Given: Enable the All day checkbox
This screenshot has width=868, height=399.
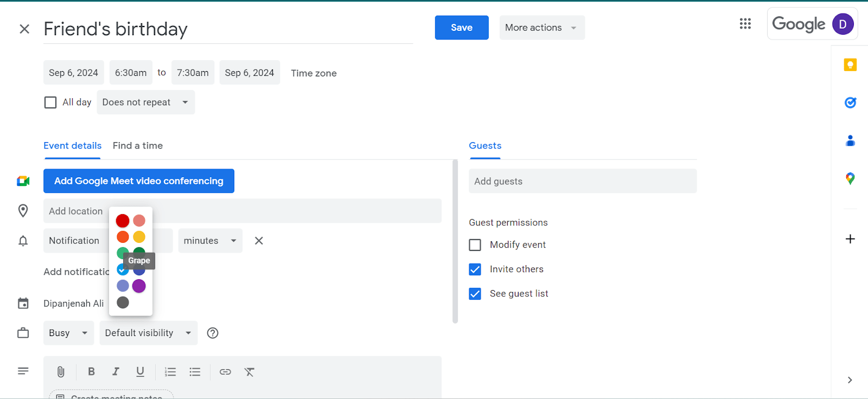Looking at the screenshot, I should (x=50, y=102).
